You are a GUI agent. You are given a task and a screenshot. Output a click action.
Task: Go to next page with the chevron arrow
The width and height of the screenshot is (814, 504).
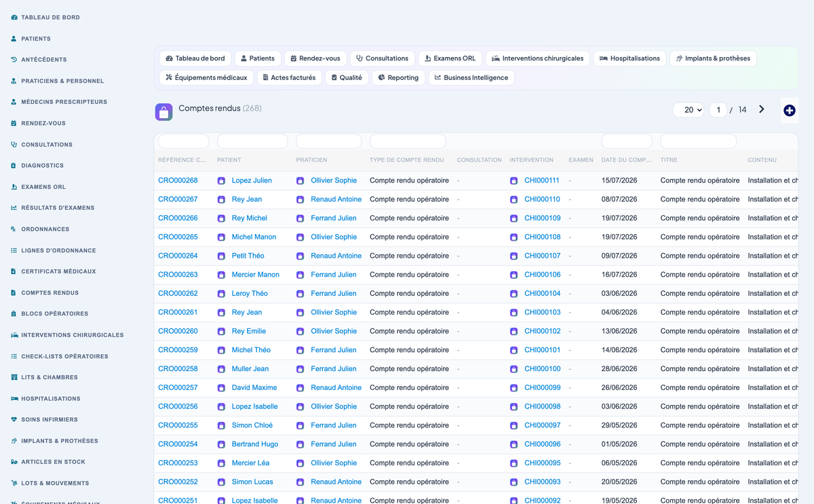[x=762, y=109]
